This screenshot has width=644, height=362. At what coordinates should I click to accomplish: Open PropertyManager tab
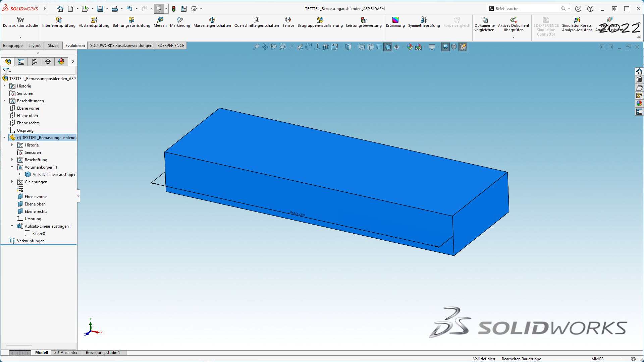coord(21,61)
